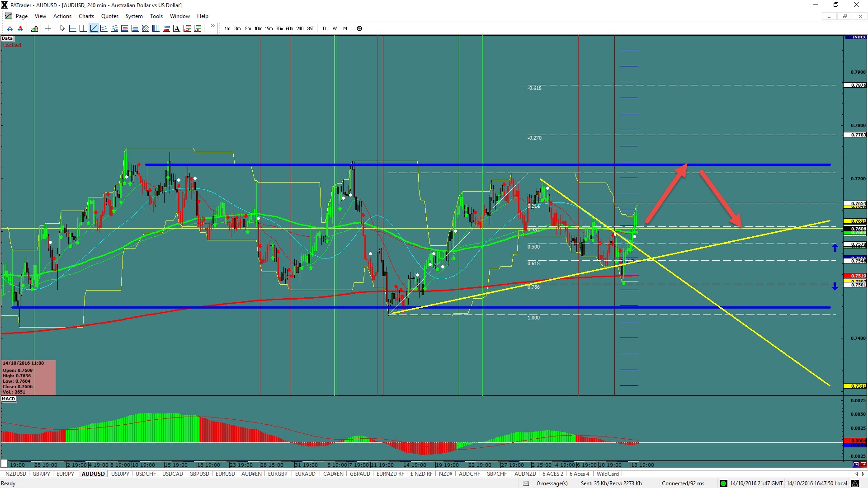Open the Page menu

click(22, 16)
